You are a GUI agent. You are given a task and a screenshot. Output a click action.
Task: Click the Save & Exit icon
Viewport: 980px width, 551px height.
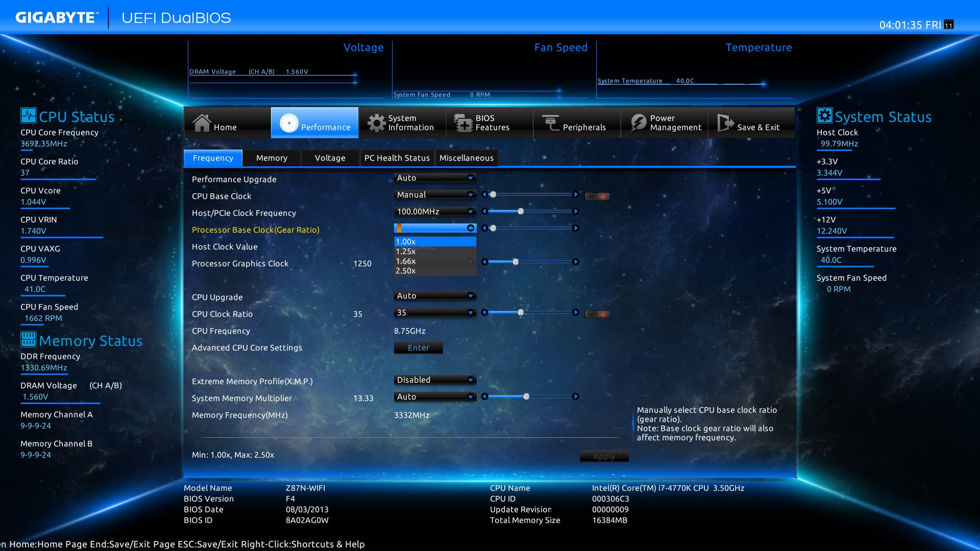[725, 123]
